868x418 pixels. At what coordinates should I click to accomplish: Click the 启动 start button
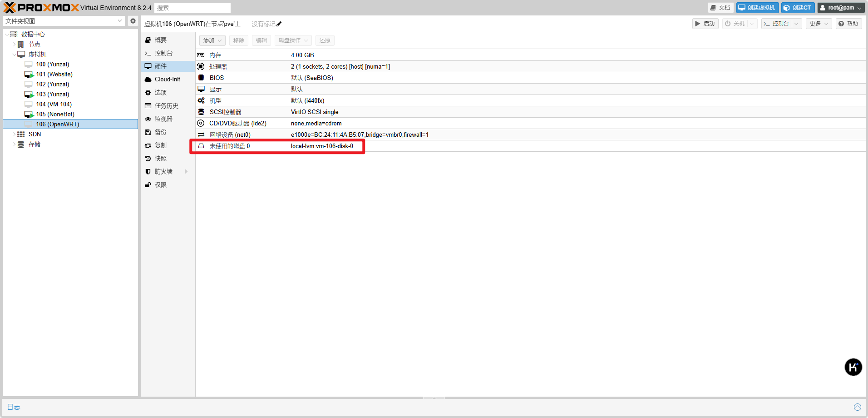click(x=705, y=24)
